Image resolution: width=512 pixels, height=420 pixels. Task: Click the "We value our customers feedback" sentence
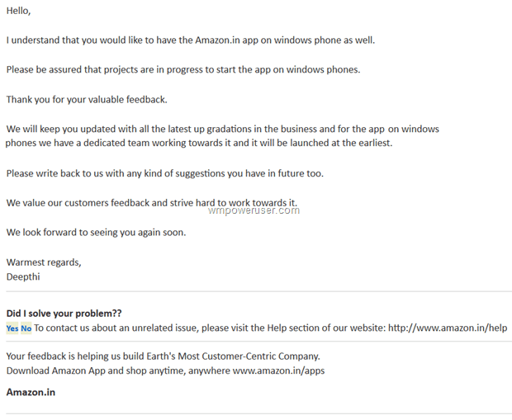[152, 203]
